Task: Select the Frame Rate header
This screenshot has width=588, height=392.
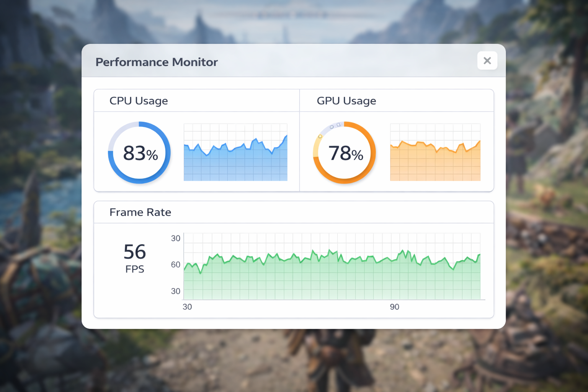Action: [x=140, y=212]
